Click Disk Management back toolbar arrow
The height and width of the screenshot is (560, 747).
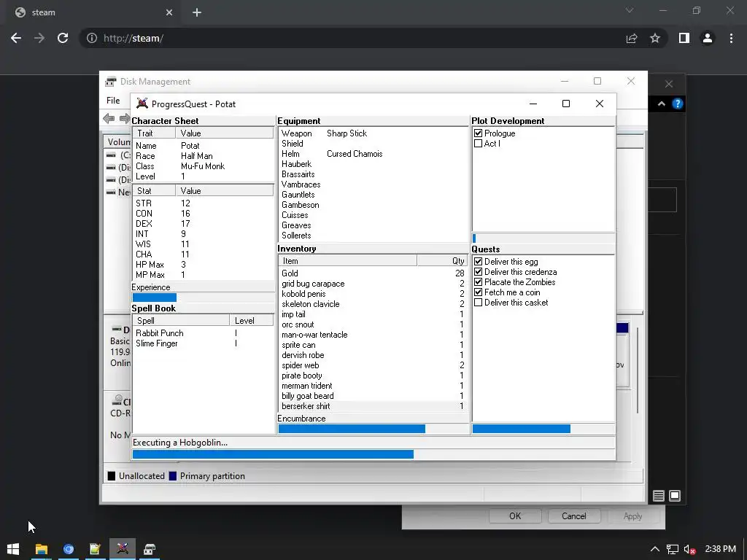(x=109, y=118)
